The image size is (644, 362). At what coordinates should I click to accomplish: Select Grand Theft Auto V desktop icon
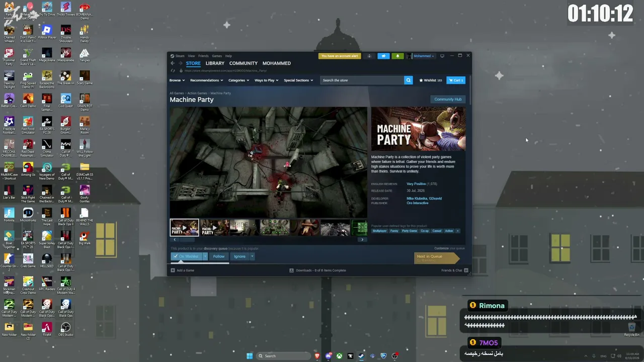pyautogui.click(x=28, y=56)
